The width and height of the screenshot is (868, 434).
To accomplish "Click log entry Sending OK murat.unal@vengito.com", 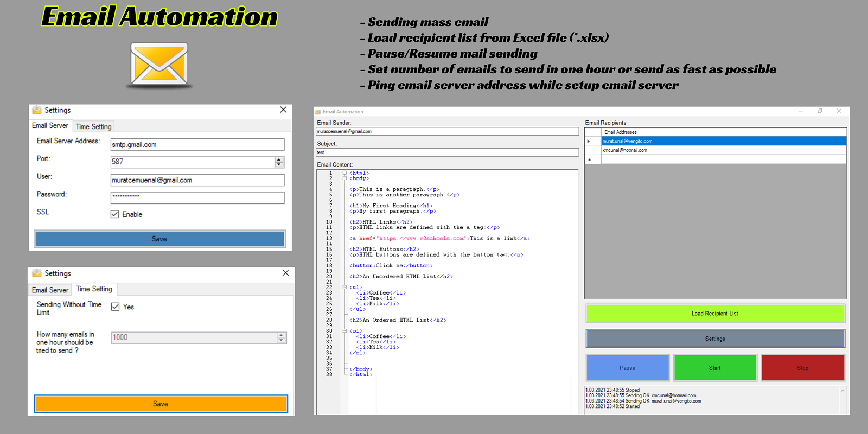I will click(x=643, y=401).
